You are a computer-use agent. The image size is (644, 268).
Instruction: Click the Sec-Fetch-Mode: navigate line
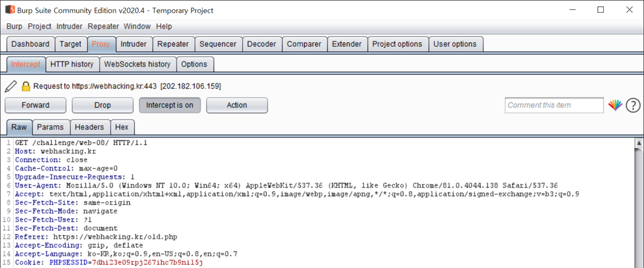tap(66, 211)
